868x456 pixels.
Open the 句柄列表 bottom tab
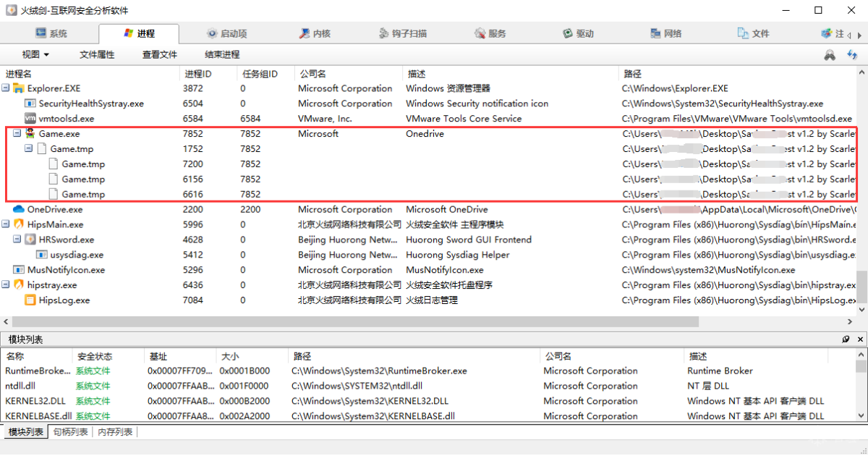pyautogui.click(x=71, y=432)
